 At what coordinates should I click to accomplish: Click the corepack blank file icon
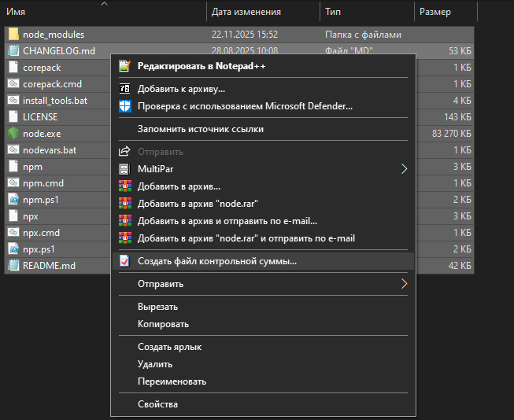pos(13,67)
